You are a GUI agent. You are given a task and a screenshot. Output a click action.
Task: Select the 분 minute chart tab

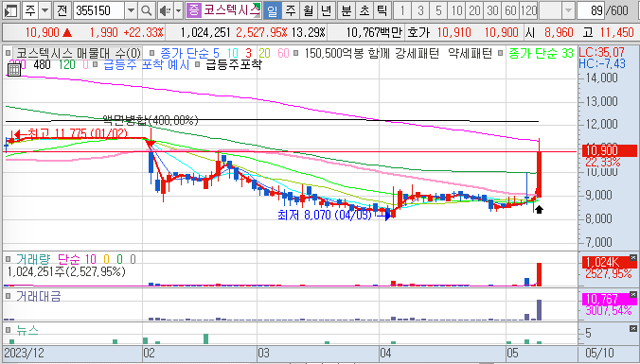tap(347, 10)
